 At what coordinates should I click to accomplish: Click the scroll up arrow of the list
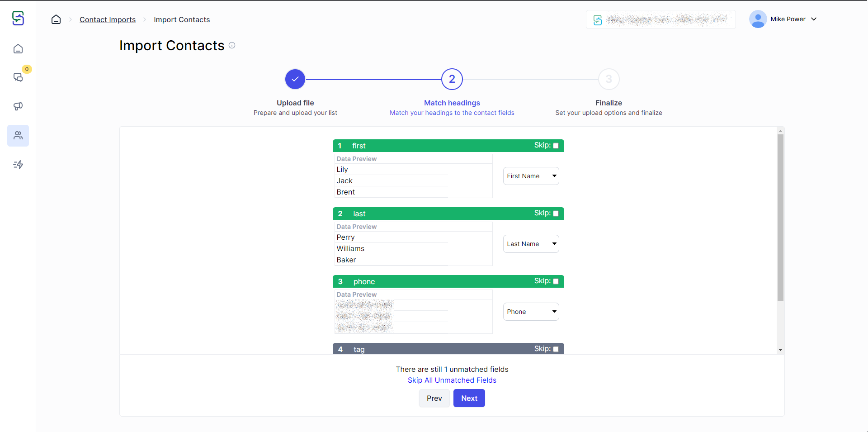click(x=780, y=131)
